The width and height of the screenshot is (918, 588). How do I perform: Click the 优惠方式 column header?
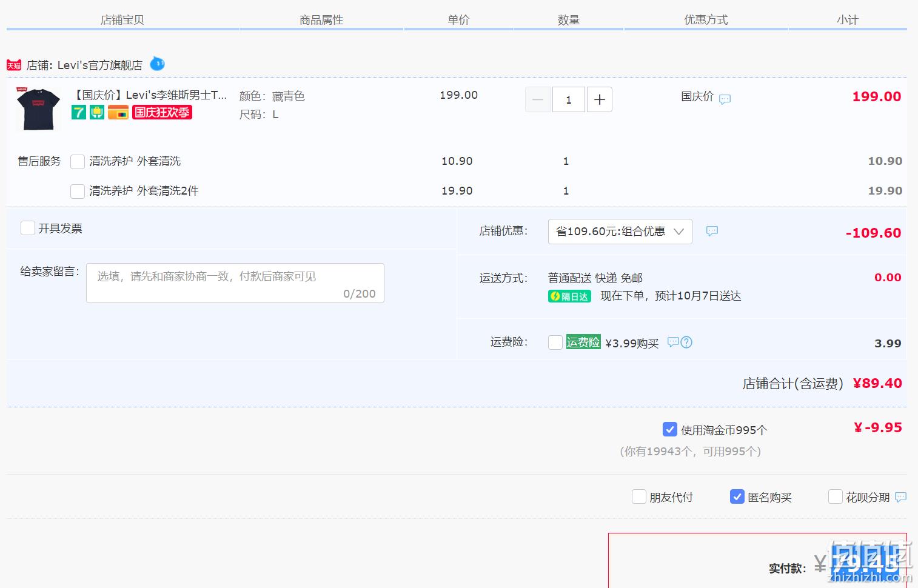click(x=706, y=20)
